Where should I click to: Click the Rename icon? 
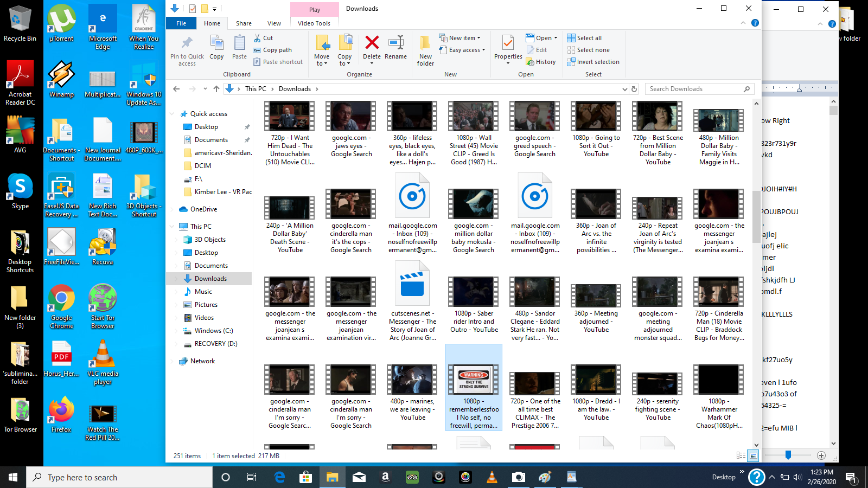pos(396,43)
